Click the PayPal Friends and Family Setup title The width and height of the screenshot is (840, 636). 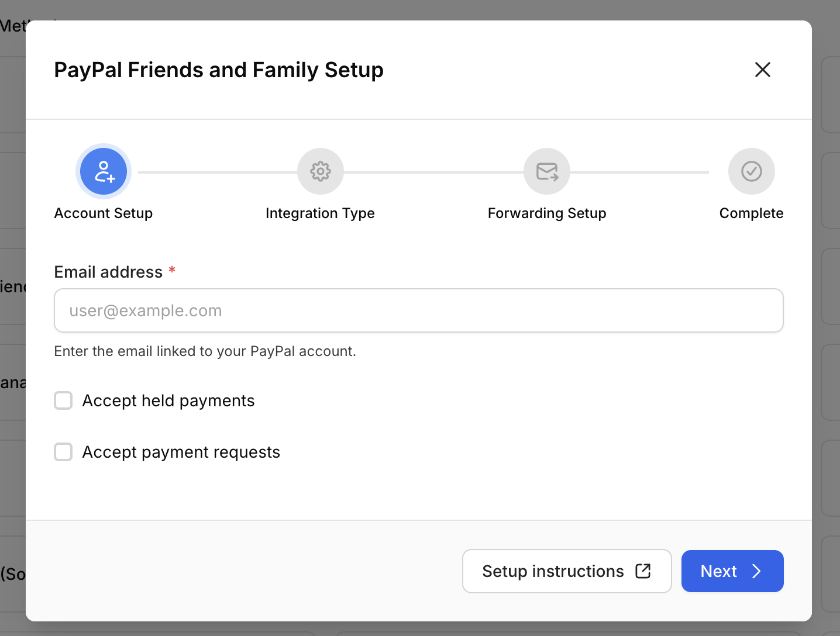tap(219, 70)
